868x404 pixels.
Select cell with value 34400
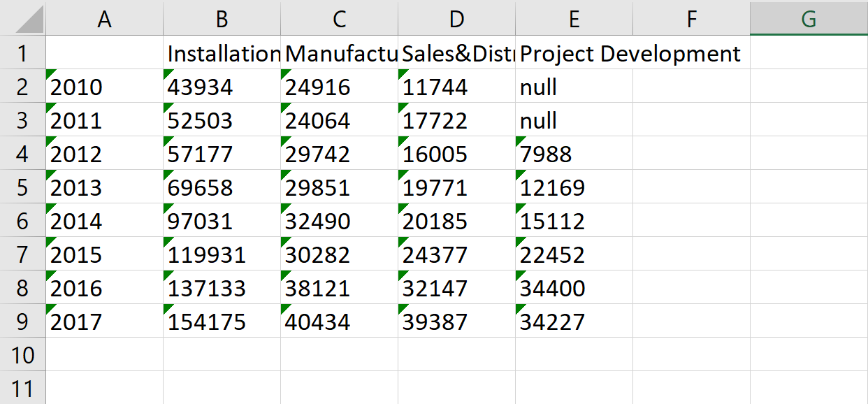point(574,288)
